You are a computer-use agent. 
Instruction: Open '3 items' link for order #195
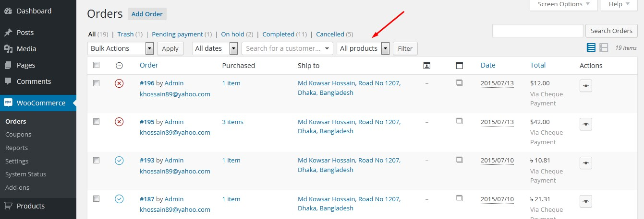[232, 122]
